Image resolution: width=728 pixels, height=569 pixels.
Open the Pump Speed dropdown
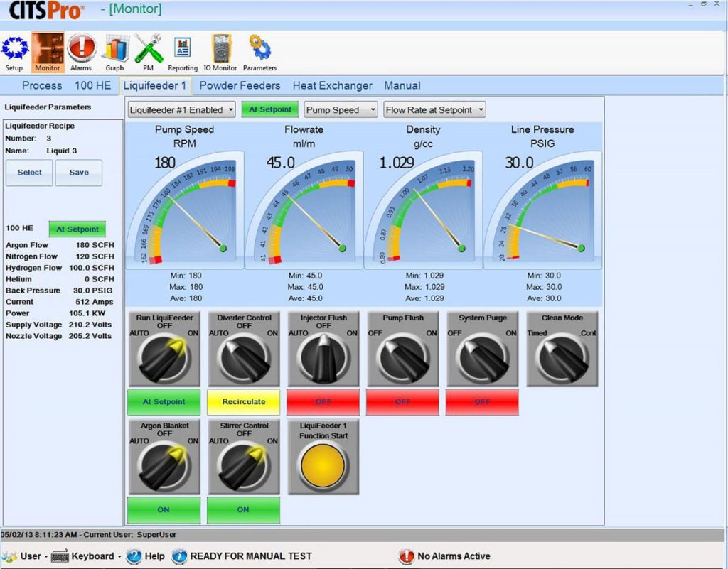[341, 110]
